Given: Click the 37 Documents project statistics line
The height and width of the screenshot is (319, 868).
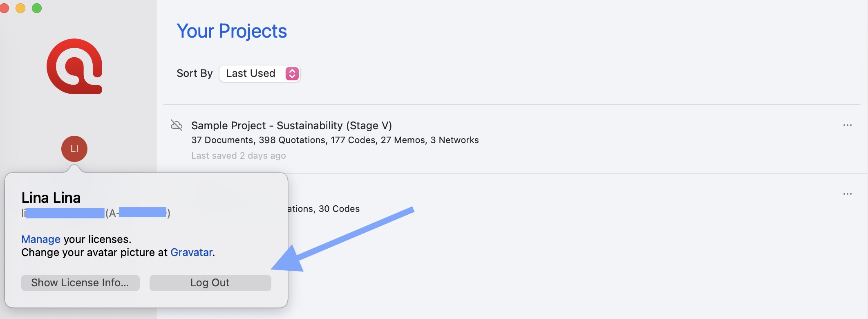Looking at the screenshot, I should point(335,140).
